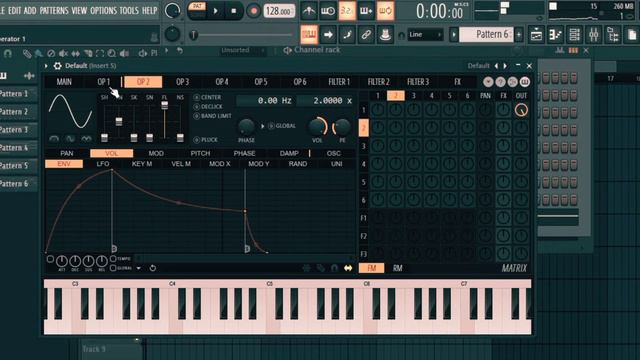Toggle PAT/SONG mode switch

197,11
